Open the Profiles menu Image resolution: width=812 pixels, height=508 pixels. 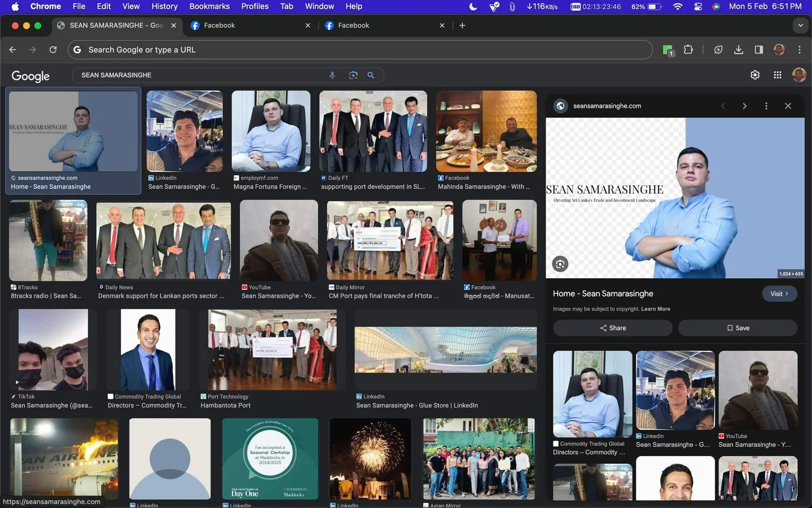coord(255,6)
